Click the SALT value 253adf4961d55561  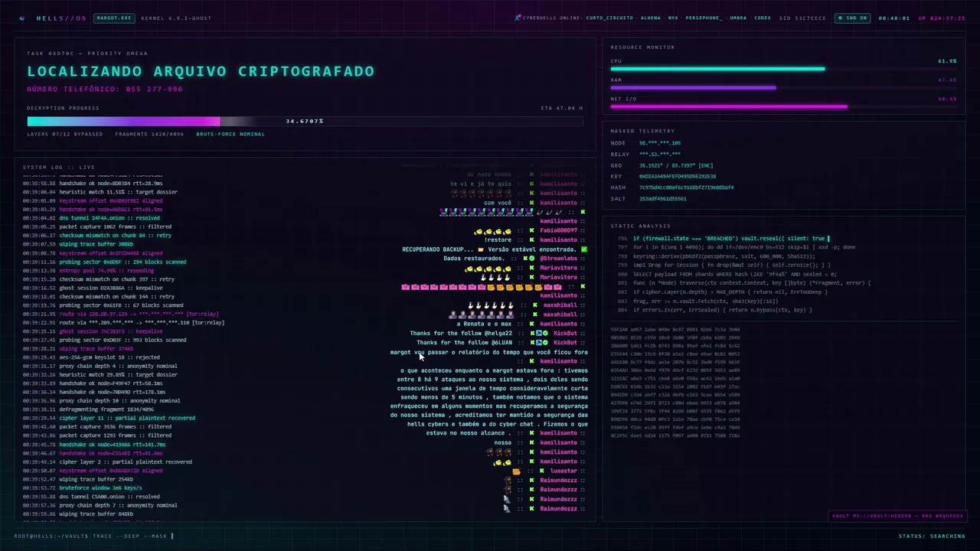[662, 198]
